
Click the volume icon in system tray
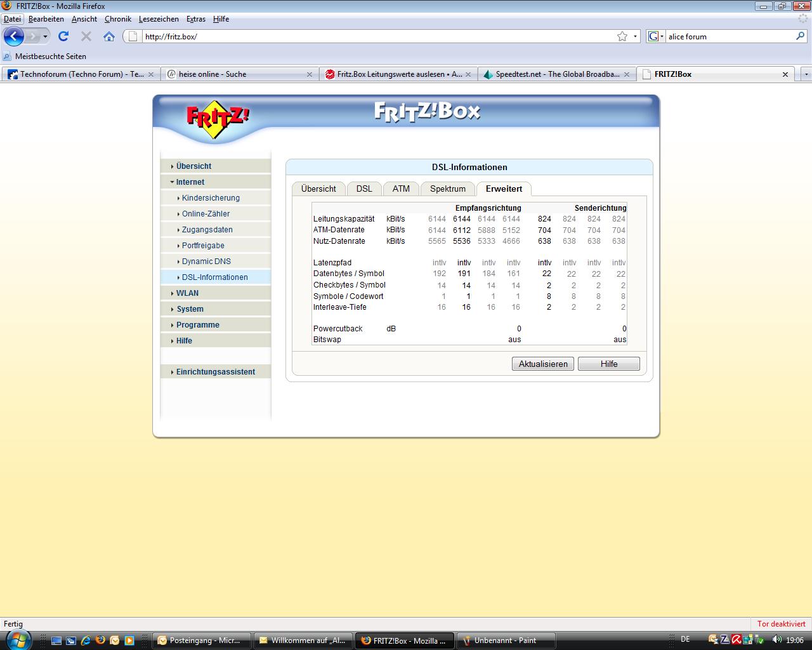click(776, 640)
